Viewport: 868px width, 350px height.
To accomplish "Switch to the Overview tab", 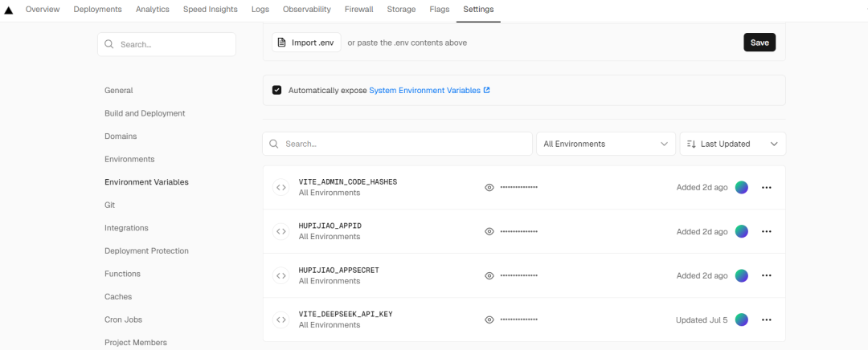I will pyautogui.click(x=43, y=10).
